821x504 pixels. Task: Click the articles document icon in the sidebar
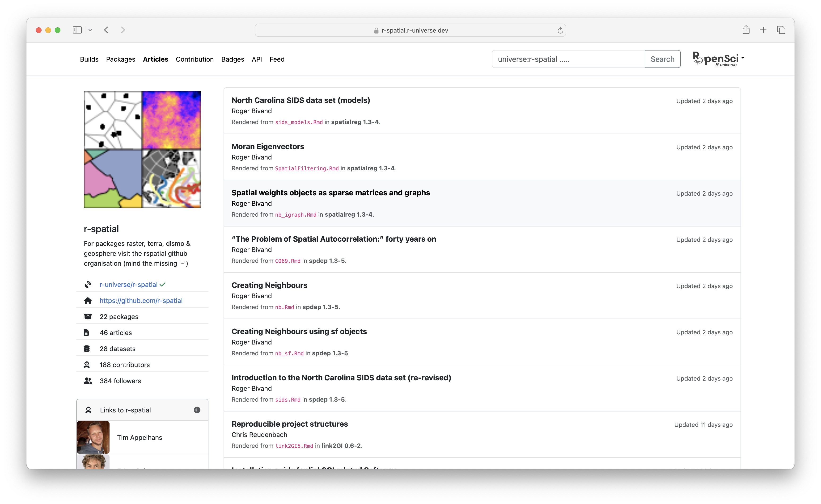(87, 332)
